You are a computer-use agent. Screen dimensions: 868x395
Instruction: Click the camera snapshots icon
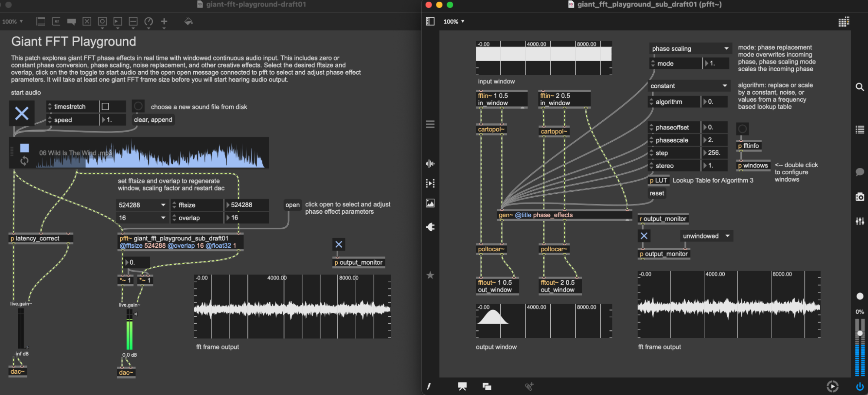tap(859, 197)
